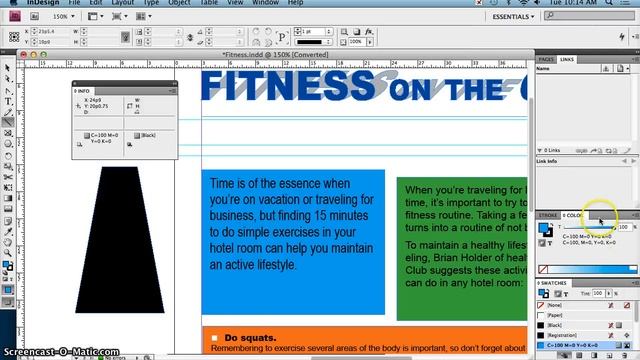The width and height of the screenshot is (640, 360).
Task: Select the [None] swatch row
Action: (584, 305)
